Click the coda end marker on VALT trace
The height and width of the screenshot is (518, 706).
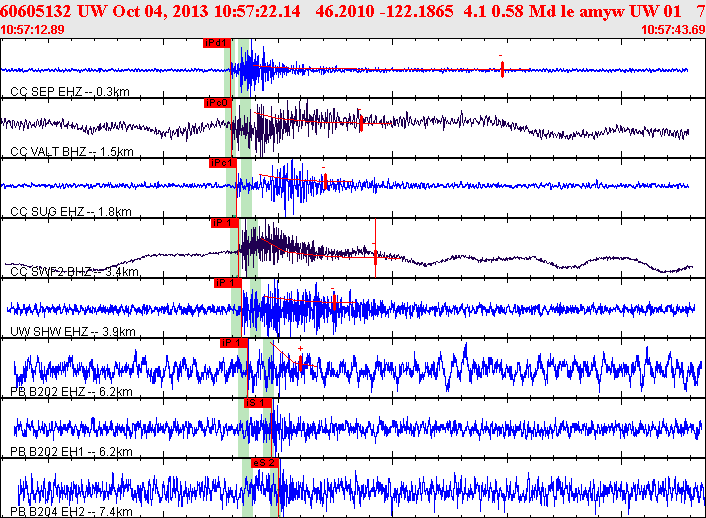point(361,123)
